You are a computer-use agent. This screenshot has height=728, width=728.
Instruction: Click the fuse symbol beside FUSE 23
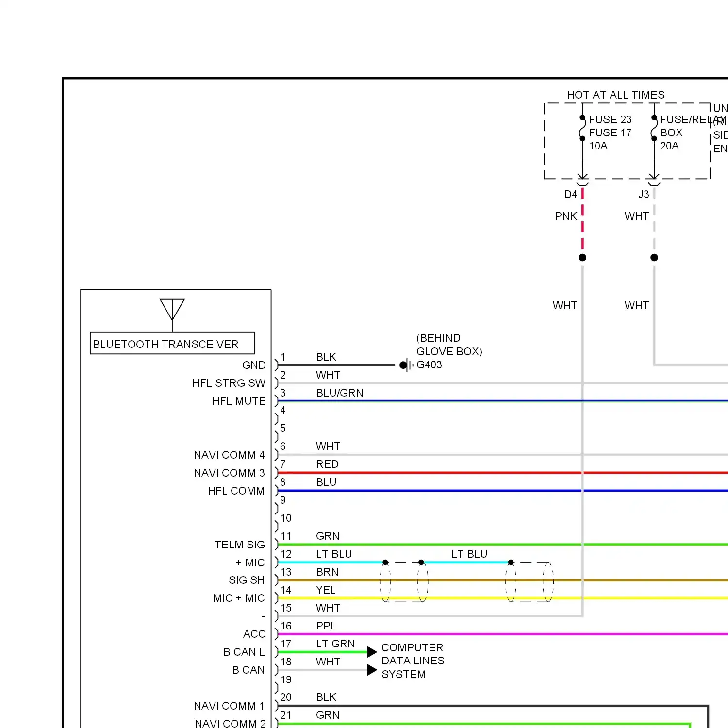click(x=582, y=129)
